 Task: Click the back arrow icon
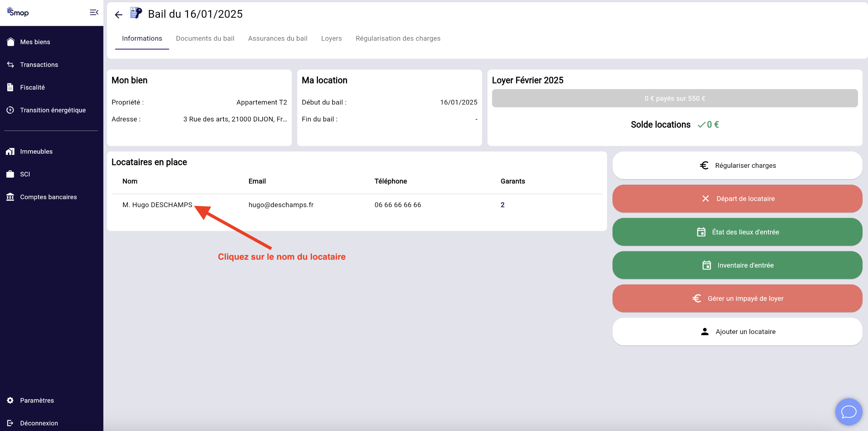[118, 15]
